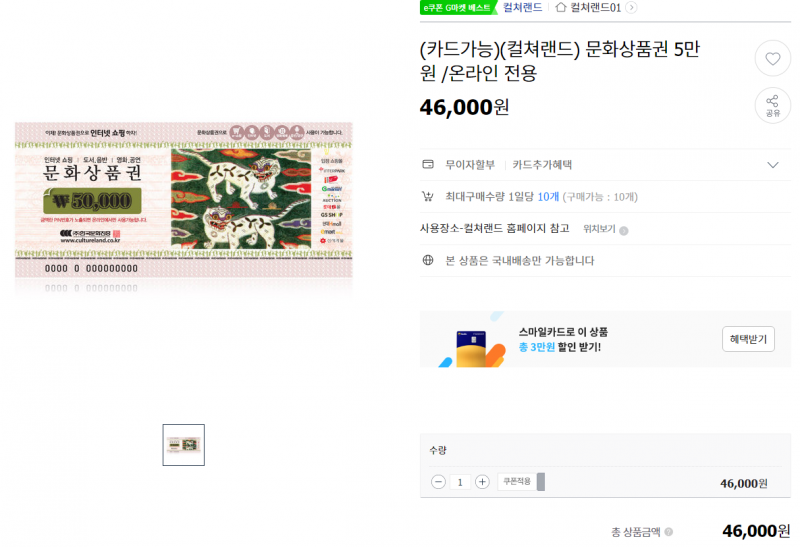Click the credit card icon beside 무이자할부

click(x=428, y=164)
